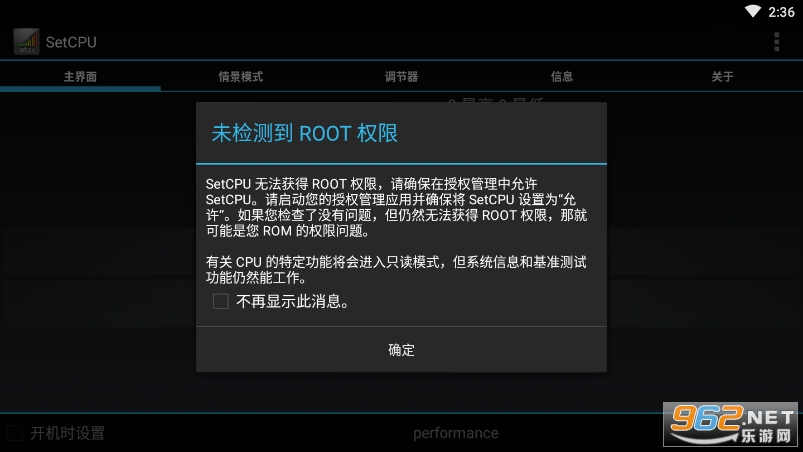Tap the 2:36 status bar clock
This screenshot has height=452, width=803.
click(x=781, y=12)
